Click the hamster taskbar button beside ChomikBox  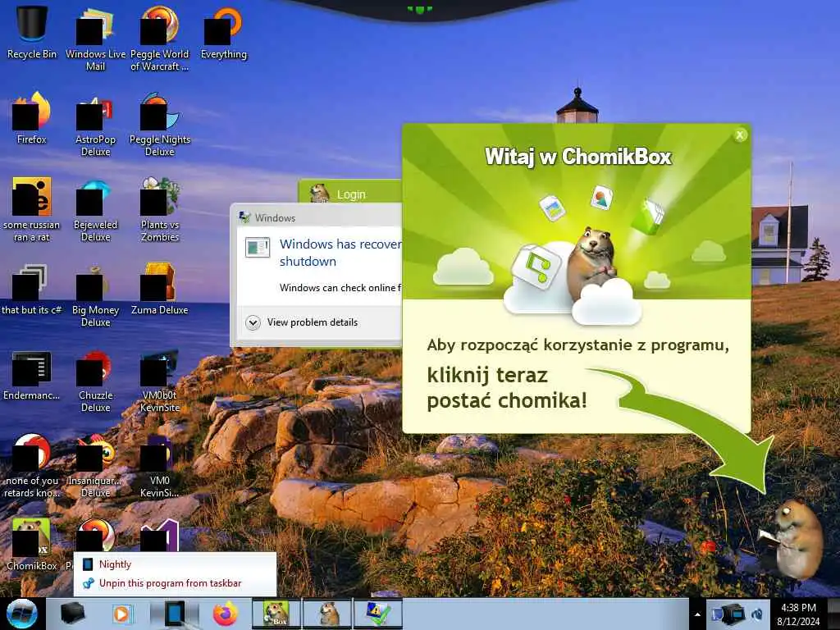(x=327, y=614)
